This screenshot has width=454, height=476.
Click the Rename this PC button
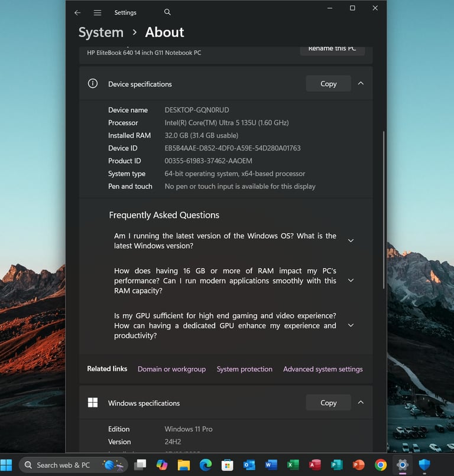[x=332, y=50]
